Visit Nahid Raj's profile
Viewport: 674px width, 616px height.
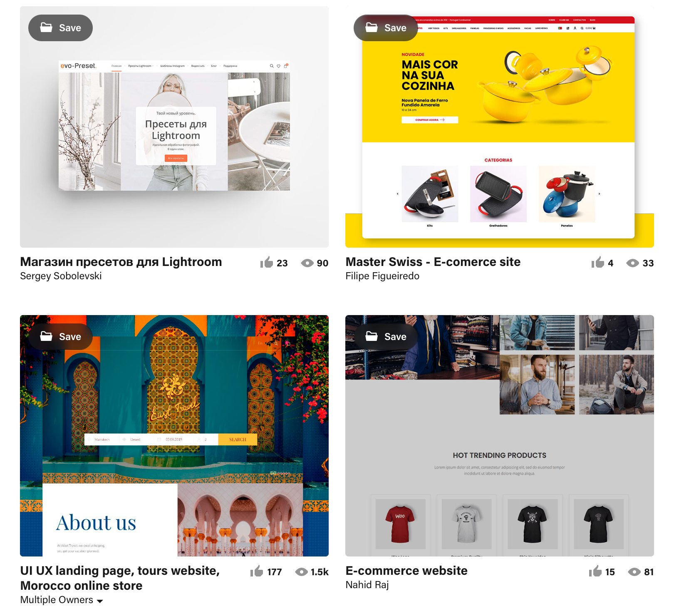click(x=367, y=585)
